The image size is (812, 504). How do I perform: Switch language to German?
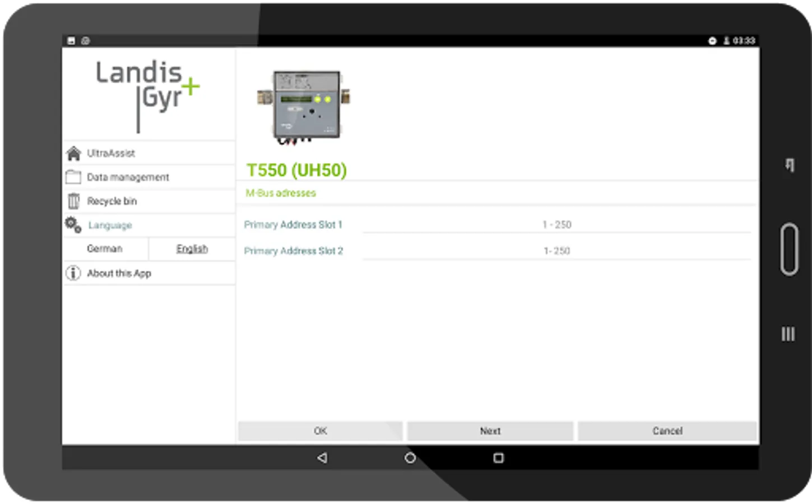(x=105, y=249)
